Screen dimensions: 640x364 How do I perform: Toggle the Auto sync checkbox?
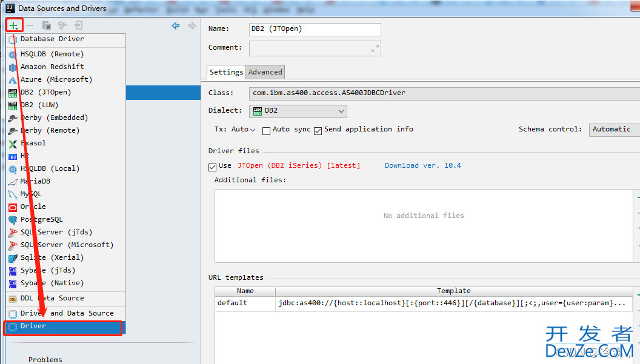pos(266,131)
